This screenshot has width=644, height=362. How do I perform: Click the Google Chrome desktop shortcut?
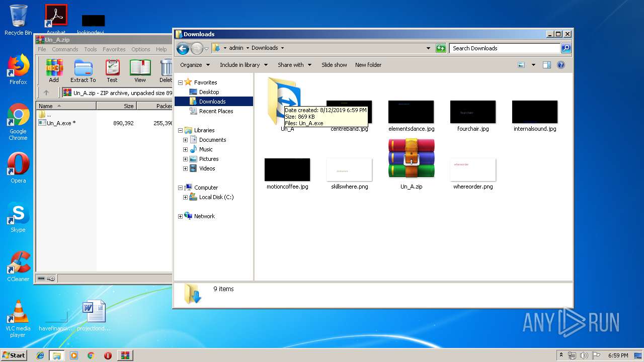pyautogui.click(x=18, y=122)
